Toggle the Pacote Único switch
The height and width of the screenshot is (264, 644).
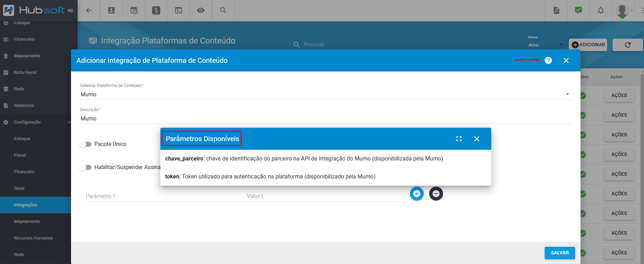coord(85,144)
